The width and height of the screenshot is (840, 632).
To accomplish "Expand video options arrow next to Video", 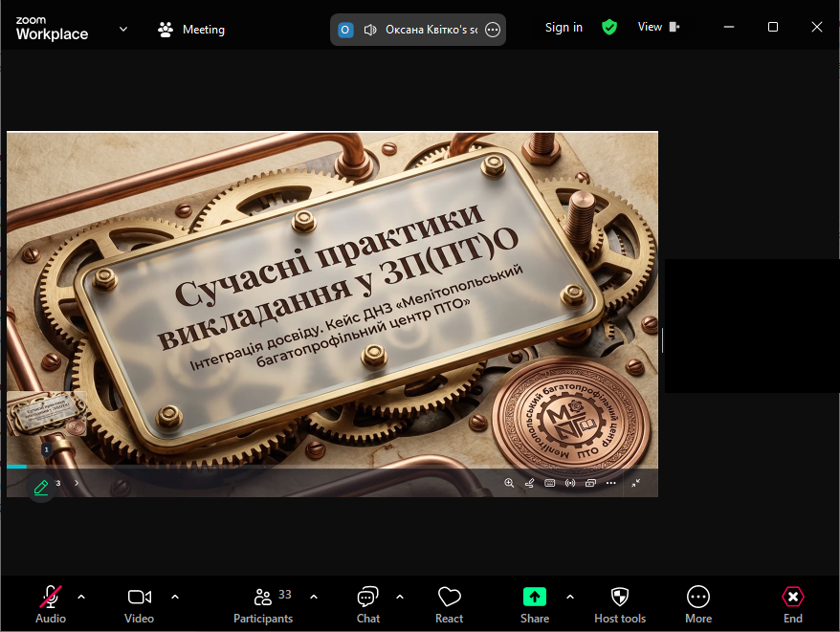I will click(x=175, y=597).
